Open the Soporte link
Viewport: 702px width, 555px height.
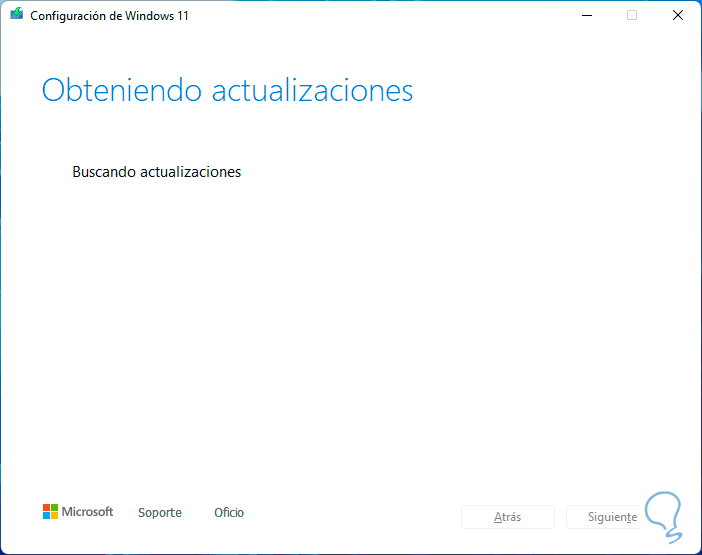pos(160,512)
